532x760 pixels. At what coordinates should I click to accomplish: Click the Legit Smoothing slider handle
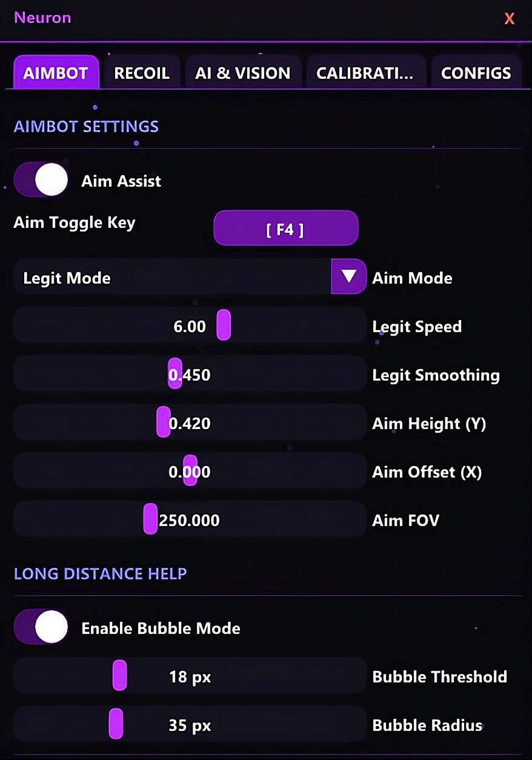point(175,373)
